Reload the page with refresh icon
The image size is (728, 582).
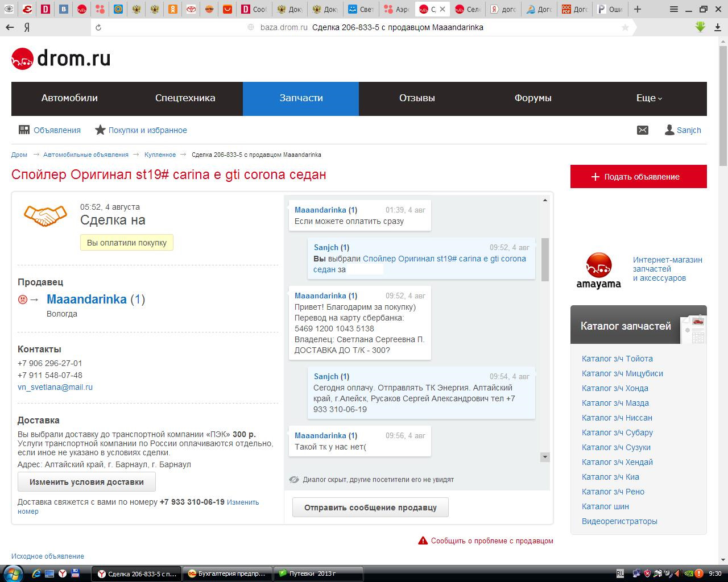tap(98, 27)
